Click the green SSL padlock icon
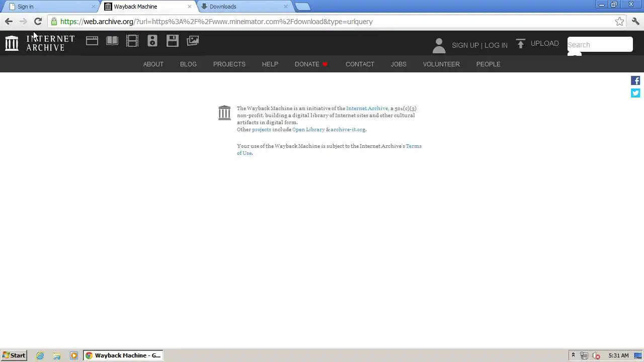 [54, 22]
